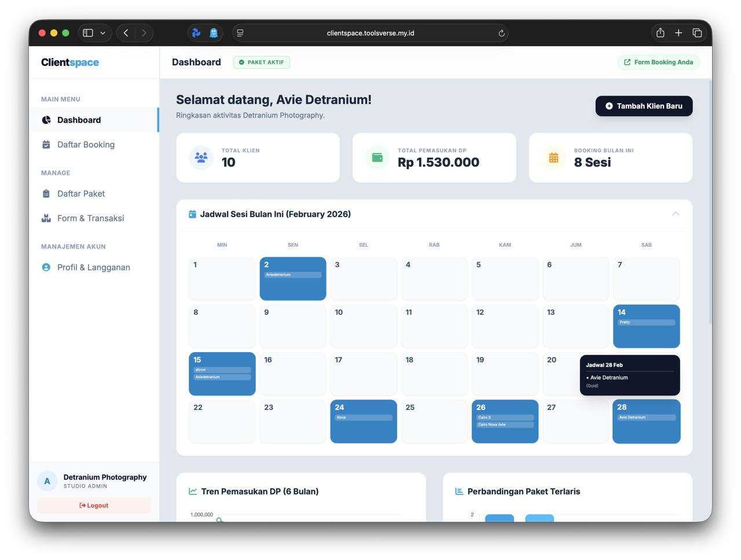Open Form & Transaksi menu item
Screen dimensions: 741x560
pyautogui.click(x=90, y=218)
